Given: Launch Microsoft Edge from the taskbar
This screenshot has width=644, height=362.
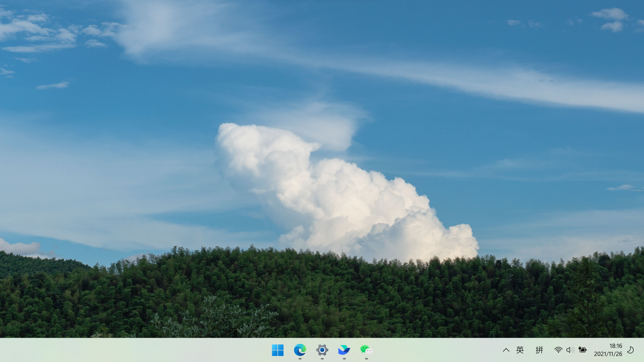Looking at the screenshot, I should [300, 350].
